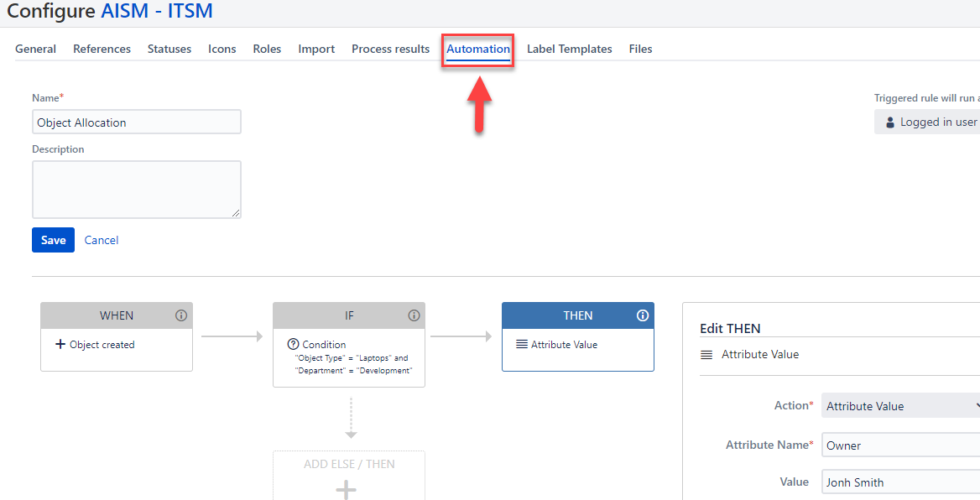Image resolution: width=980 pixels, height=500 pixels.
Task: Save the automation rule
Action: (x=53, y=240)
